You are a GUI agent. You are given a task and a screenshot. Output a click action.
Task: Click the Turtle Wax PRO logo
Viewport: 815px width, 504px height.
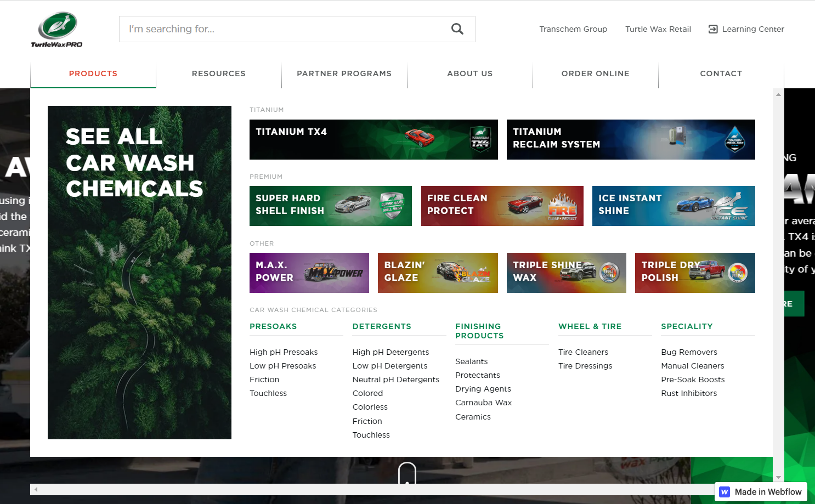[57, 29]
